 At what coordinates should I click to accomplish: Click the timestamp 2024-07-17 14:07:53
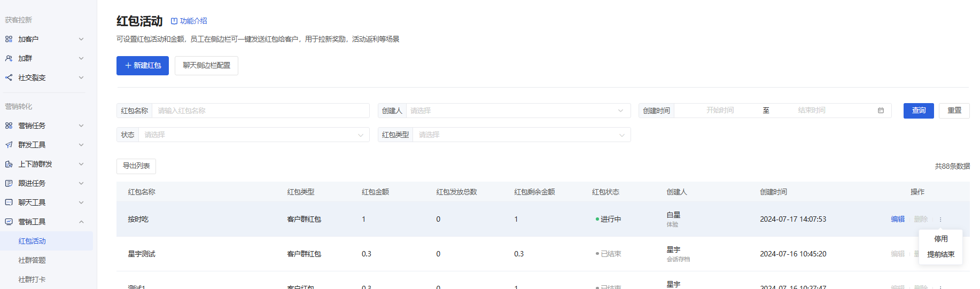793,219
